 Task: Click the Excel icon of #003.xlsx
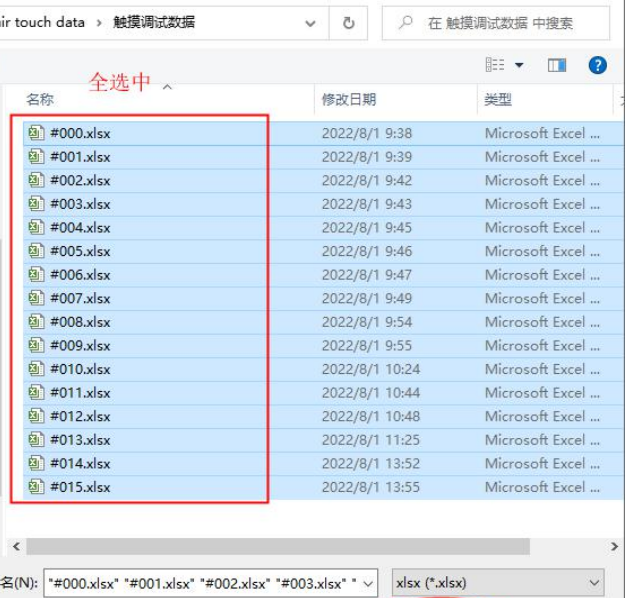tap(36, 204)
